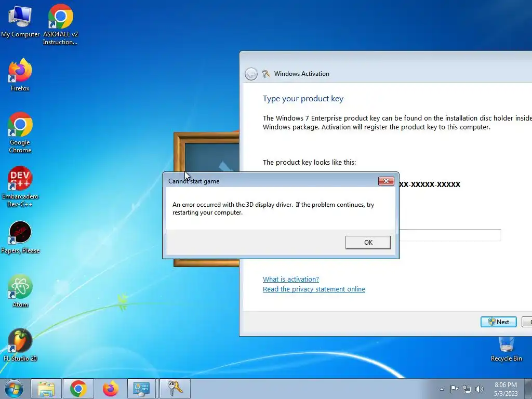Select the Atom editor desktop icon
This screenshot has height=399, width=532.
tap(20, 291)
